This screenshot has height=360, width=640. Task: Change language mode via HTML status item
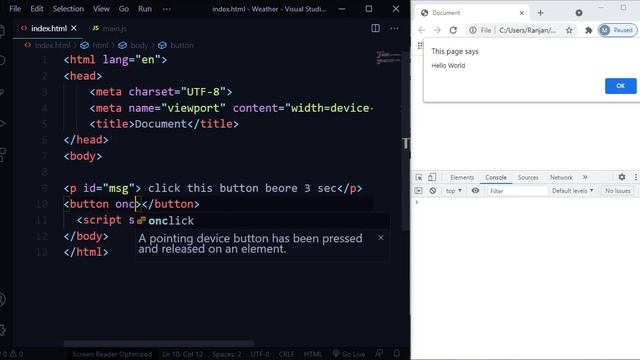[x=313, y=354]
